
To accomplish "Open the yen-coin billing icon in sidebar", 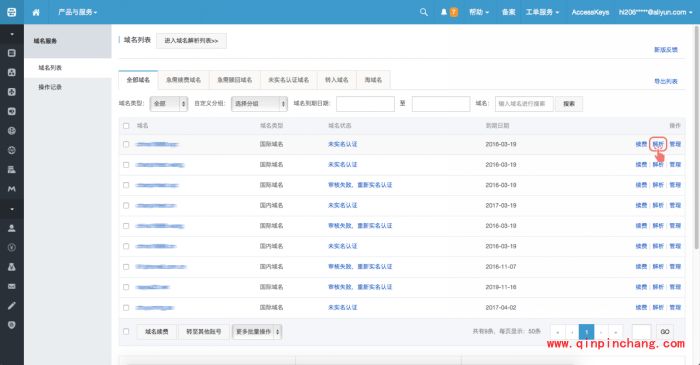I will pos(12,247).
